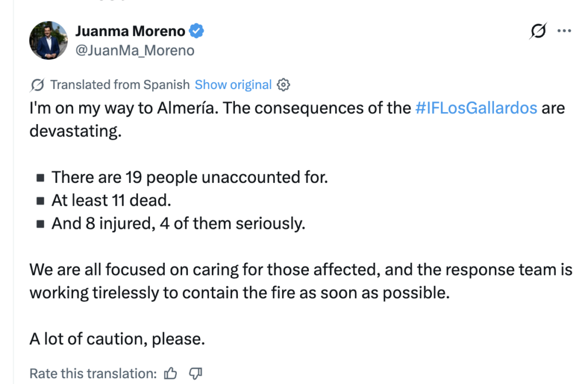Image resolution: width=588 pixels, height=384 pixels.
Task: Open the three-dot More options menu
Action: 564,31
